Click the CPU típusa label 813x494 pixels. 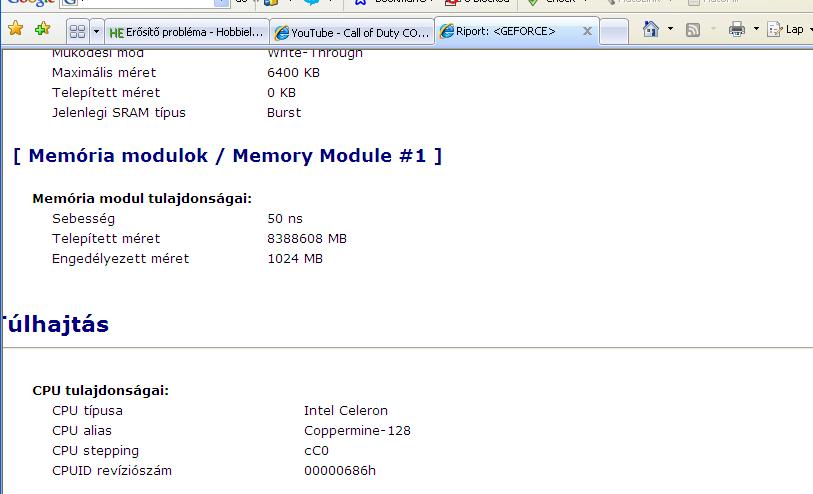coord(87,411)
